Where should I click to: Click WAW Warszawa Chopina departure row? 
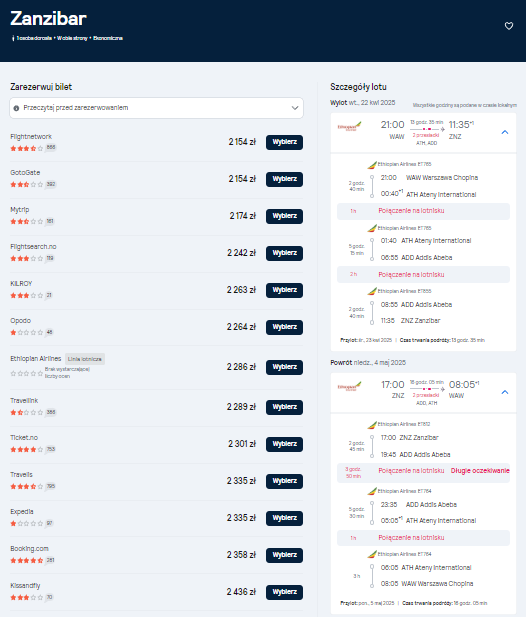[429, 178]
